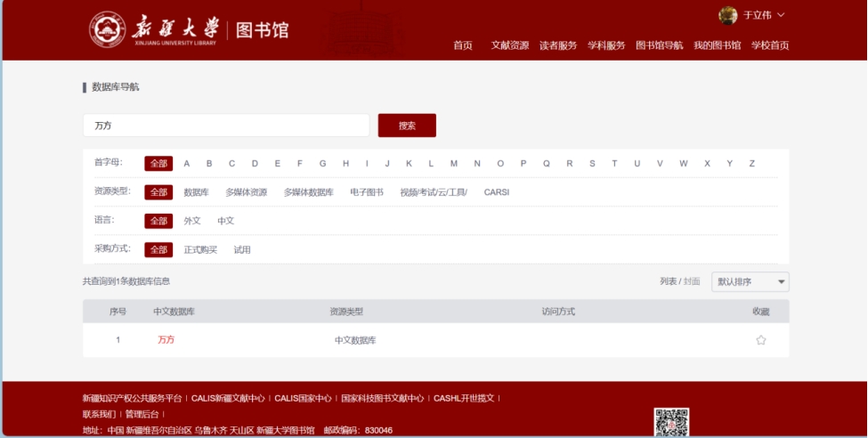Open 新疆知识产权公共服务平台 footer link
868x438 pixels.
133,398
